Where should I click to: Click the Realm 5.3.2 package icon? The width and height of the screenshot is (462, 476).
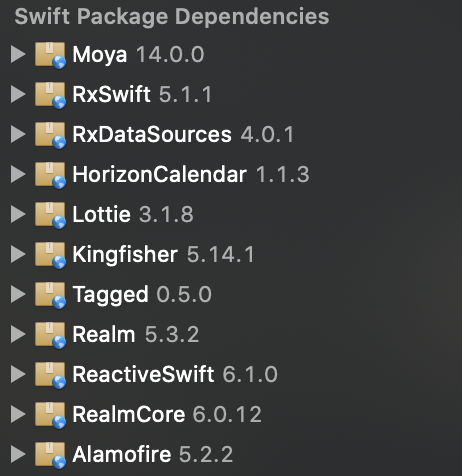(50, 335)
